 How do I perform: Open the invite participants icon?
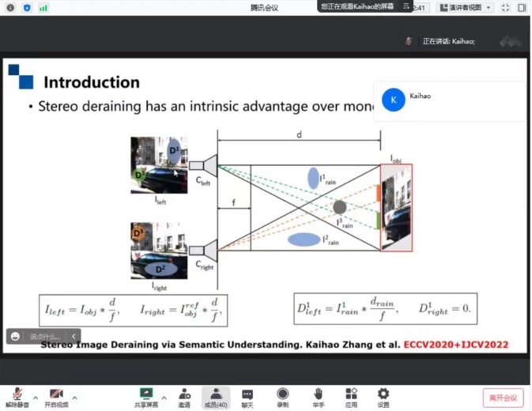tap(183, 394)
